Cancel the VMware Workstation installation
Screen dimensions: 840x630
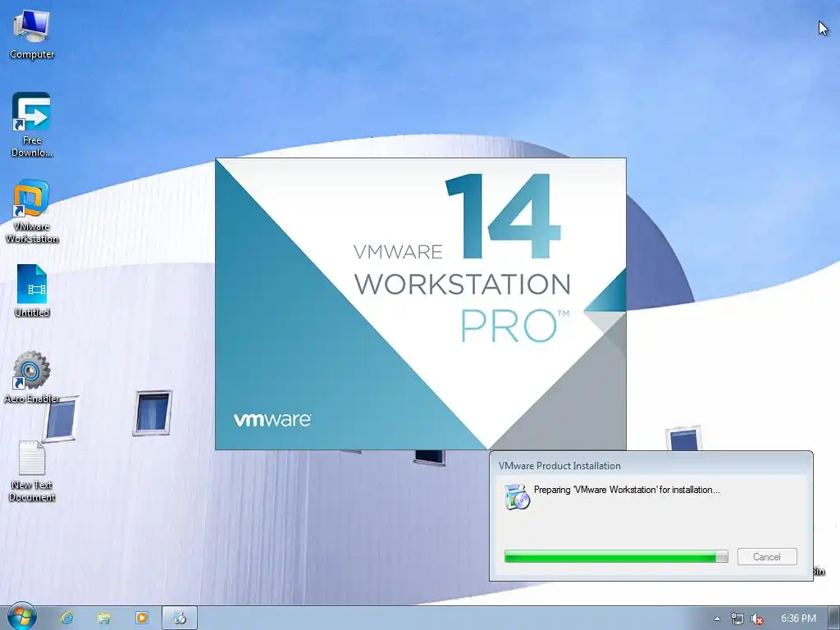767,557
